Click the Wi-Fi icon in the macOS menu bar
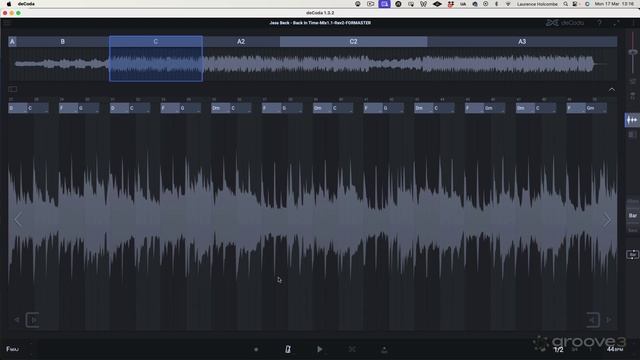 (x=508, y=4)
